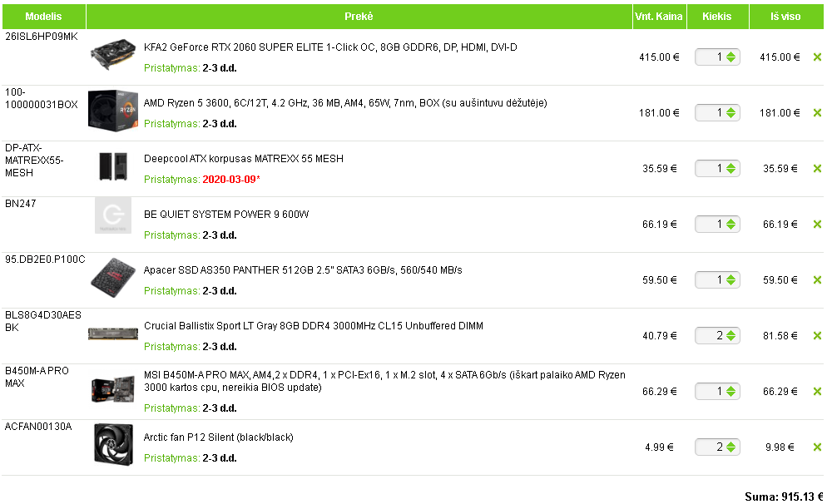
Task: Click the 40.79 € unit price
Action: [x=660, y=336]
